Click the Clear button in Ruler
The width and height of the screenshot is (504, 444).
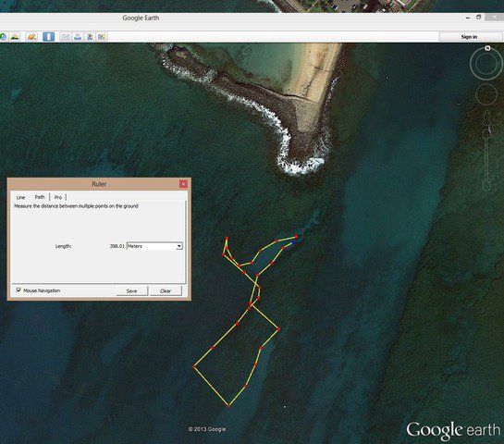point(166,290)
